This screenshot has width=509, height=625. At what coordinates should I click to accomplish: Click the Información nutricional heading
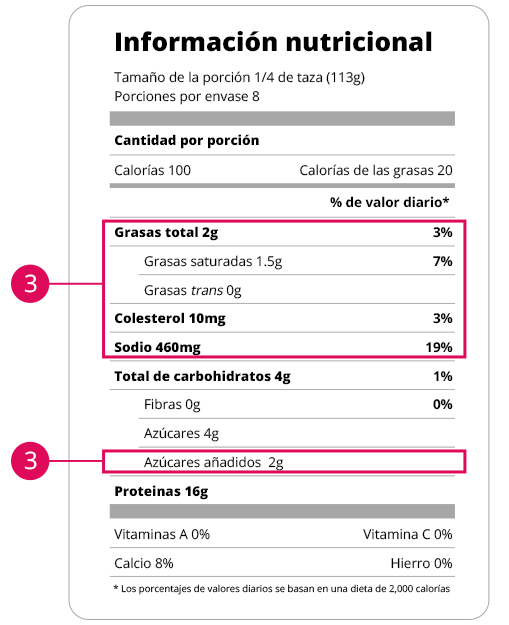tap(273, 42)
